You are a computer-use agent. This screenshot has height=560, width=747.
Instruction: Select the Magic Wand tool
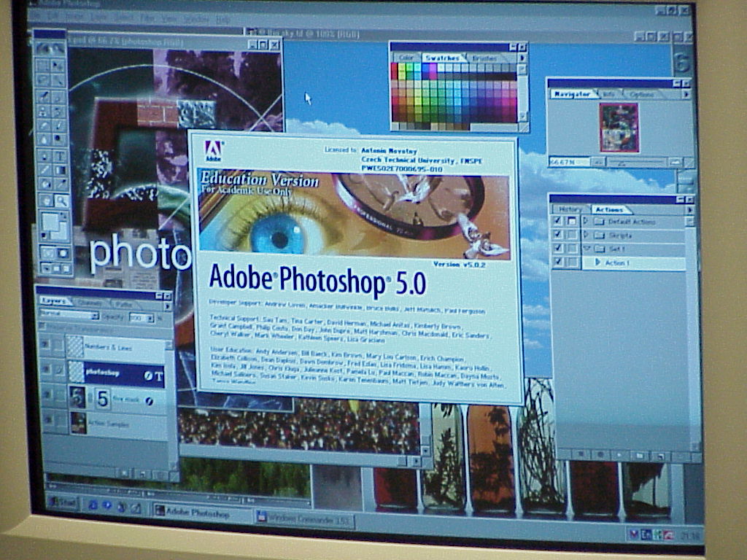coord(59,80)
